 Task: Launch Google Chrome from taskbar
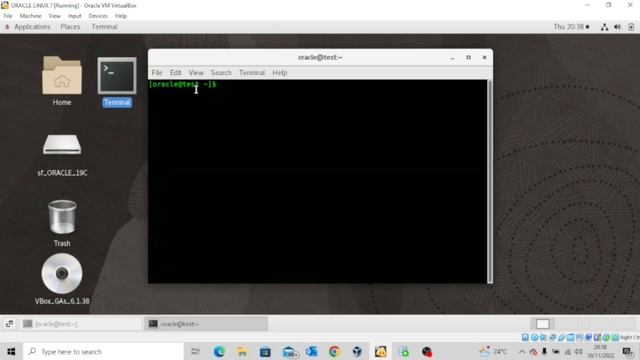334,351
